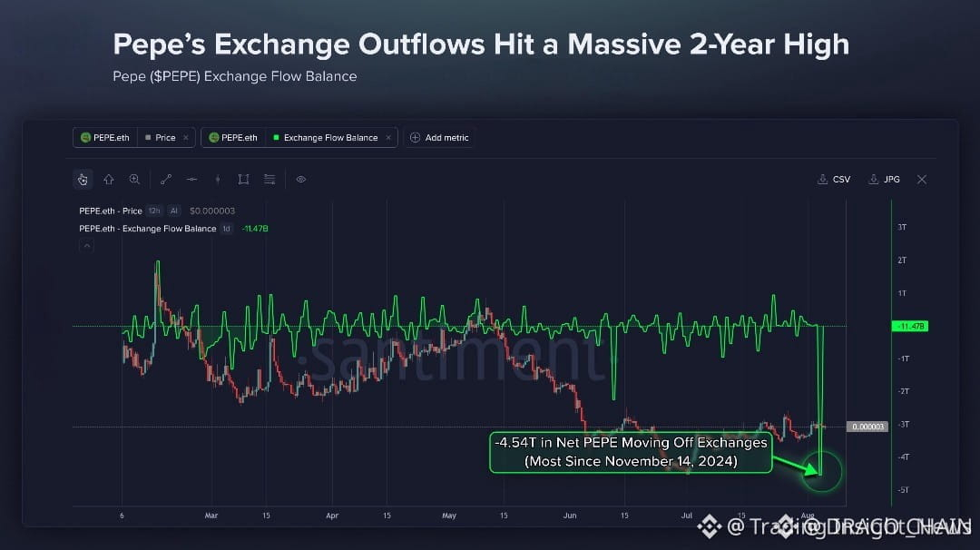Image resolution: width=980 pixels, height=550 pixels.
Task: Select the rectangle selection tool
Action: pos(244,180)
